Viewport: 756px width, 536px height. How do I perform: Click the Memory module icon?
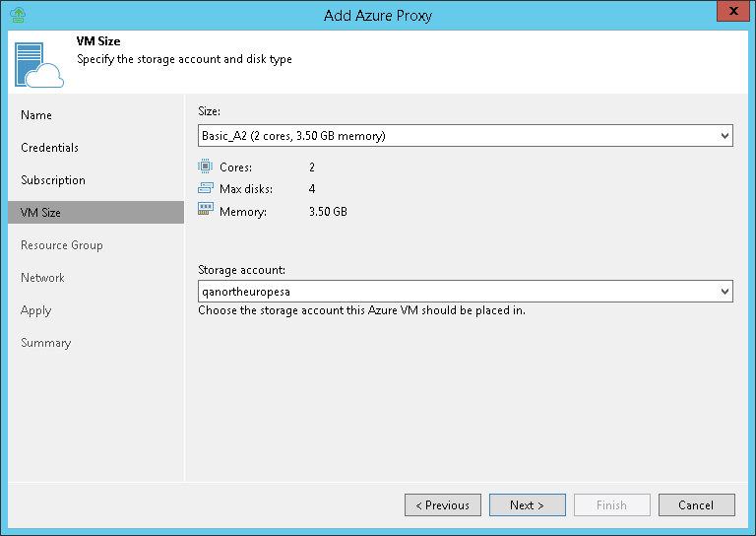205,210
